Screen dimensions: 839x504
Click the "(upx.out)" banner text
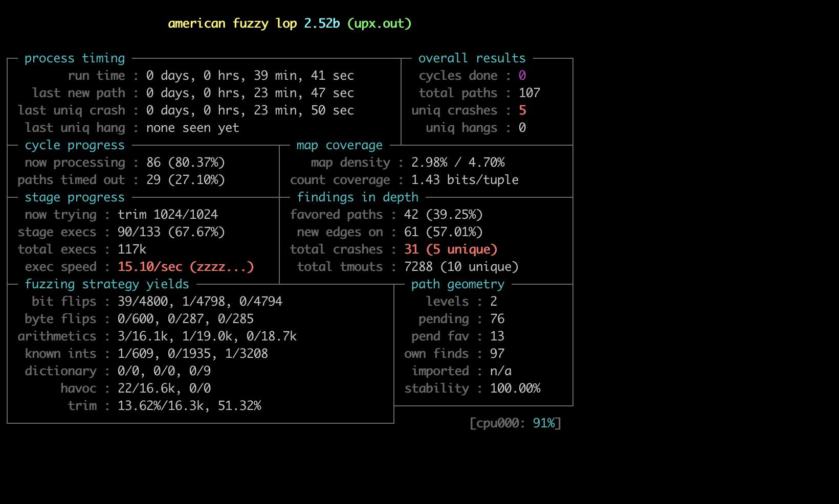(380, 24)
